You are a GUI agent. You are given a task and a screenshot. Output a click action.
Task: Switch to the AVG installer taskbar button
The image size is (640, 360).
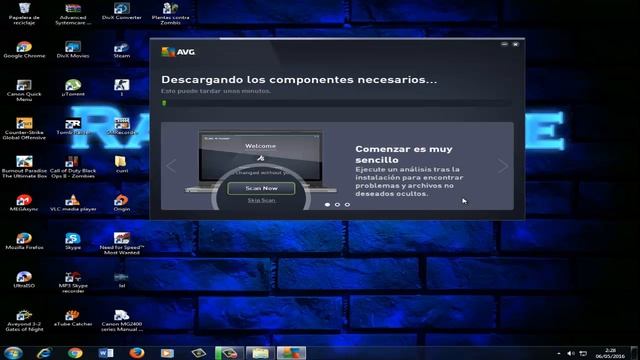291,353
